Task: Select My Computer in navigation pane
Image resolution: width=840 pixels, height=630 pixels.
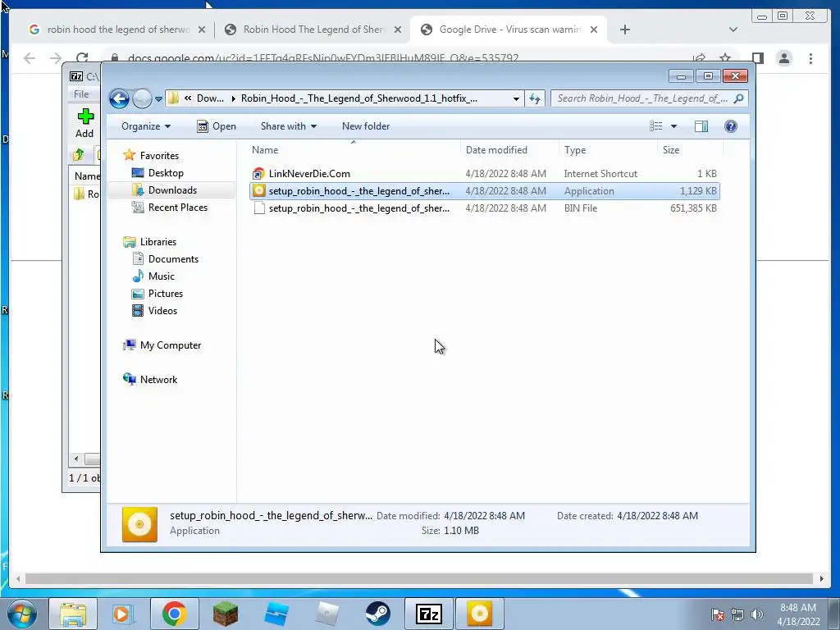Action: click(x=171, y=345)
